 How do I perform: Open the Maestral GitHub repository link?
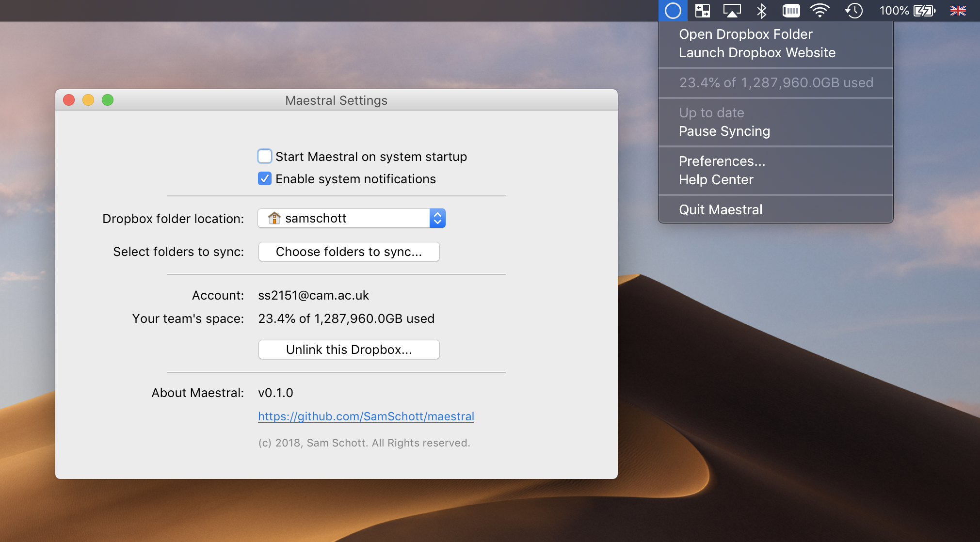tap(367, 416)
